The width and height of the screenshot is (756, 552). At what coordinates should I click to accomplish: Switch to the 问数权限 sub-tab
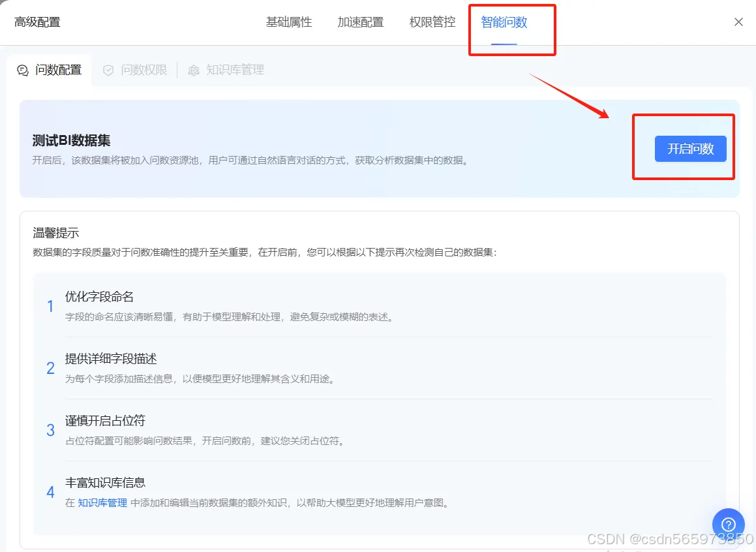pyautogui.click(x=143, y=70)
